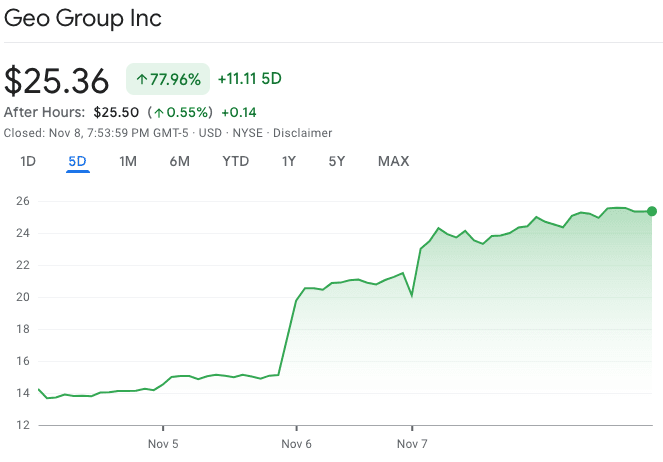Screen dimensions: 663x462
Task: Click the after-hours up arrow icon
Action: tap(159, 113)
